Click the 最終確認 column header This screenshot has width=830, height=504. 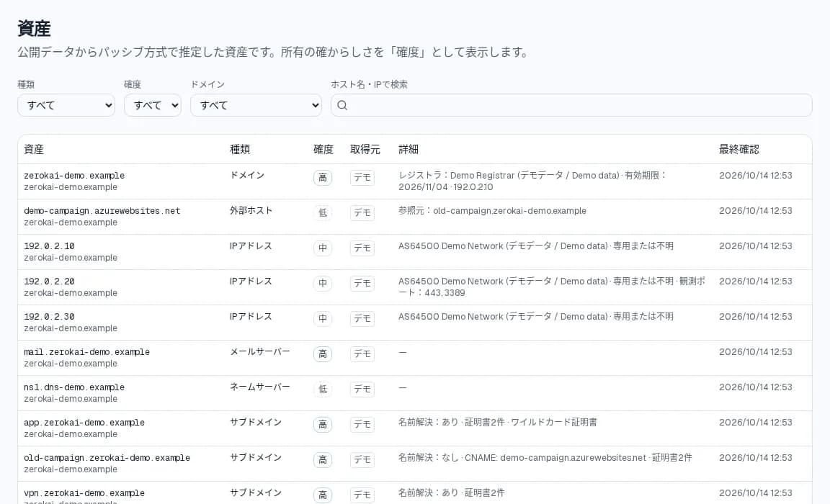(739, 149)
